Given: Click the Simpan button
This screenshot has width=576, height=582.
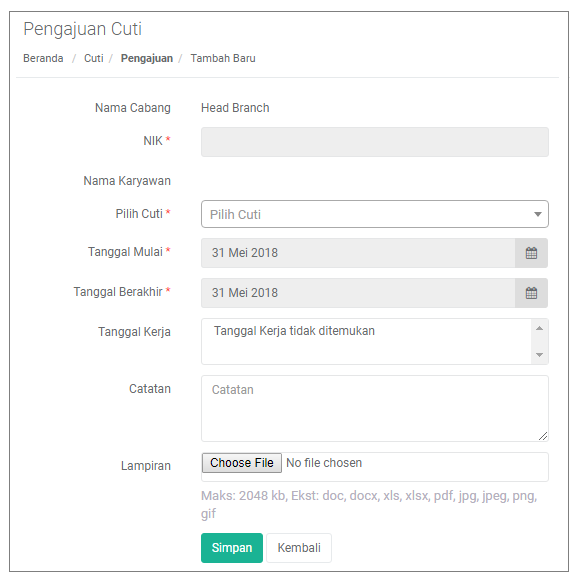Looking at the screenshot, I should pos(232,548).
